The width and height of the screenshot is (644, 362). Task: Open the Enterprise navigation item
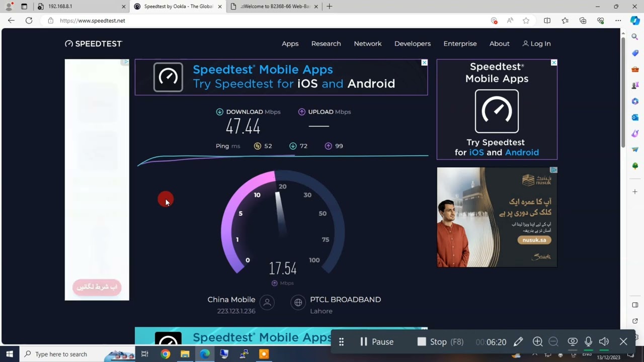pos(460,44)
